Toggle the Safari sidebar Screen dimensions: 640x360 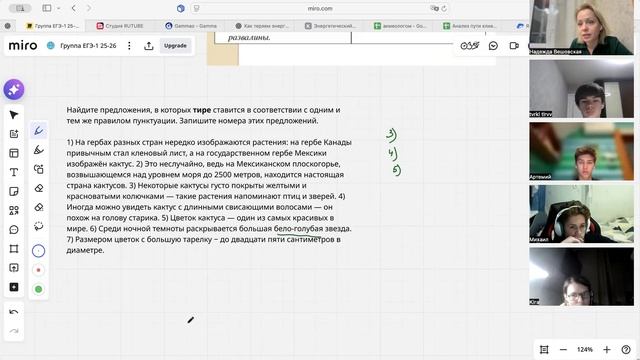coord(47,8)
